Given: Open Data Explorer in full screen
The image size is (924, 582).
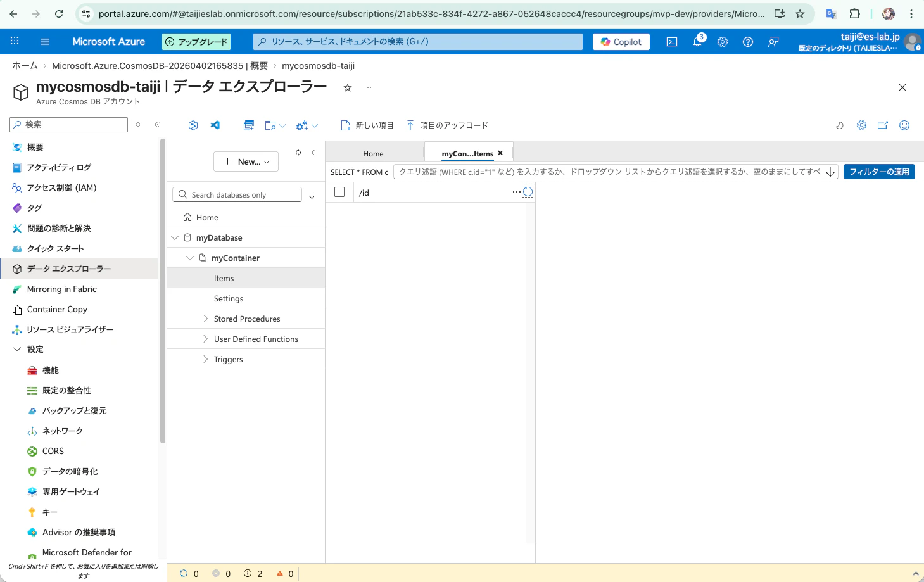Looking at the screenshot, I should click(x=883, y=125).
